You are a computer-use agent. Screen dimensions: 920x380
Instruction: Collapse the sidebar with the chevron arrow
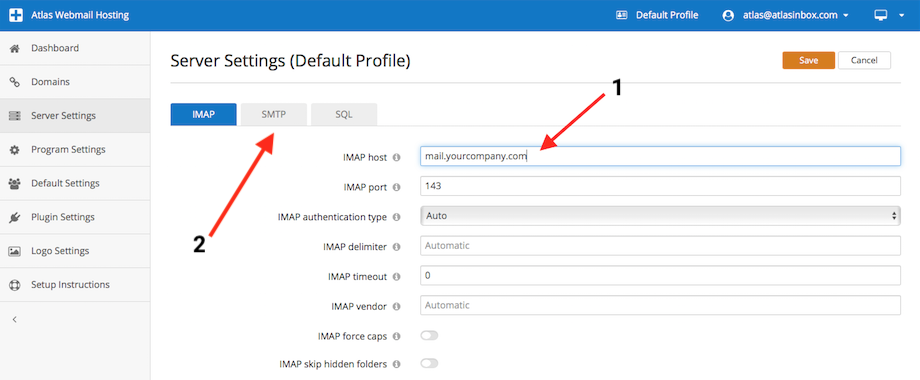(15, 320)
